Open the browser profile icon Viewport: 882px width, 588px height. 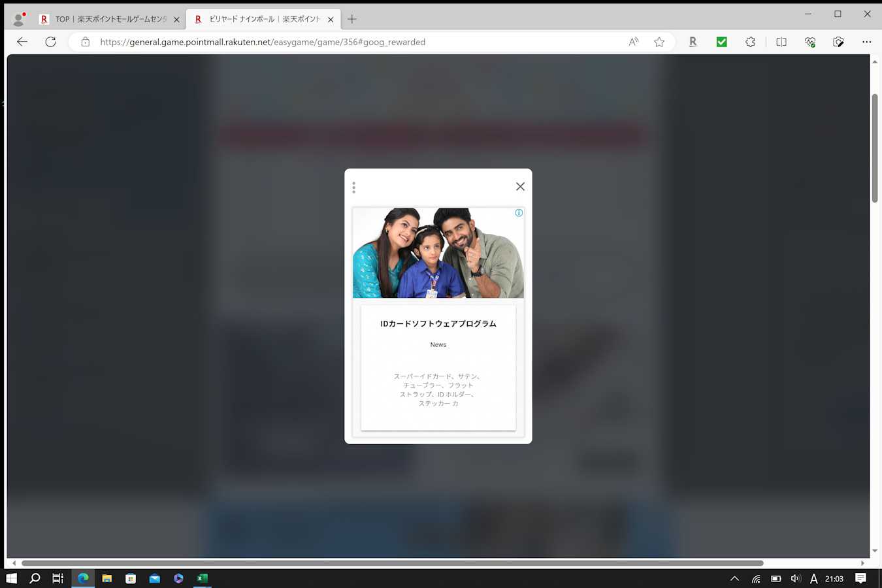point(19,20)
